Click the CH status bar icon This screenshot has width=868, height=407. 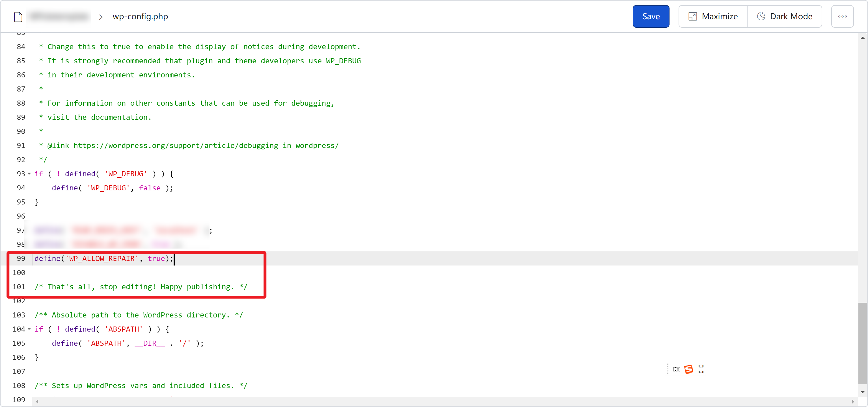click(675, 369)
